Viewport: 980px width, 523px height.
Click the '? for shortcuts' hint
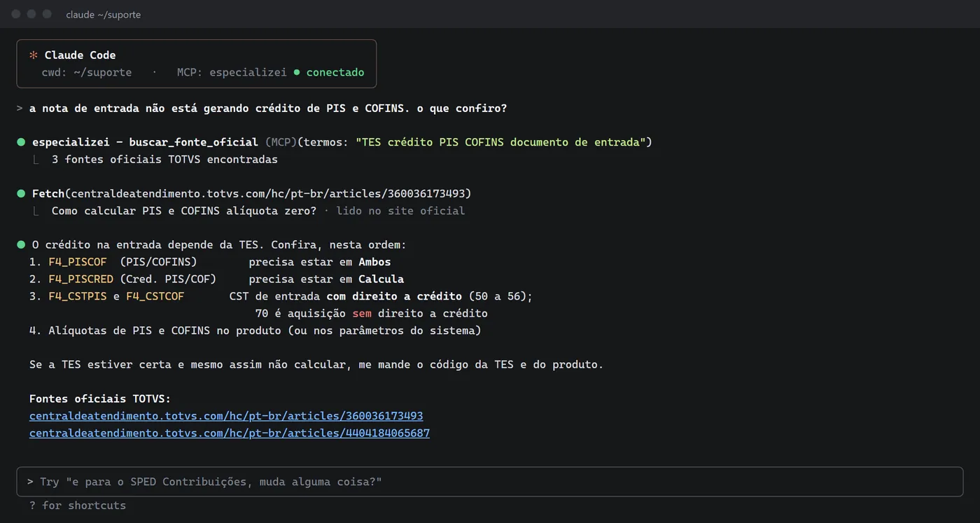click(78, 505)
